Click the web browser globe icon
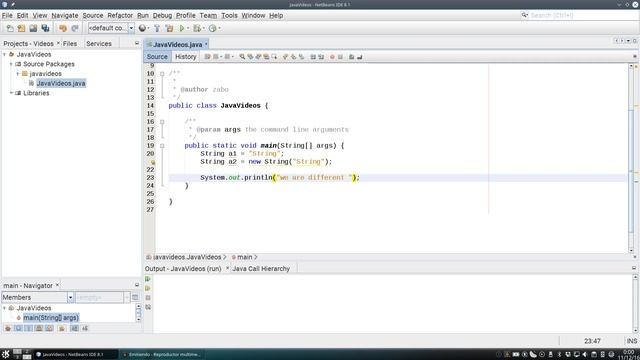Image resolution: width=640 pixels, height=360 pixels. click(x=142, y=28)
